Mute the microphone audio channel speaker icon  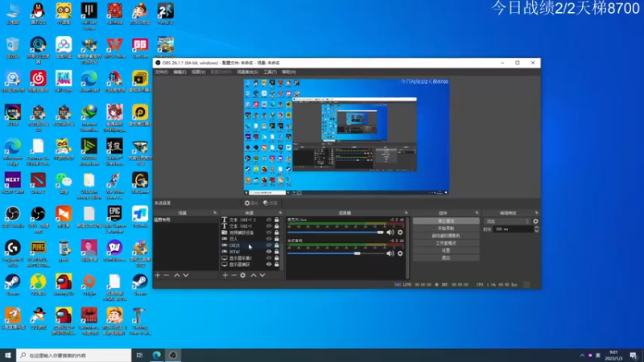tap(390, 232)
